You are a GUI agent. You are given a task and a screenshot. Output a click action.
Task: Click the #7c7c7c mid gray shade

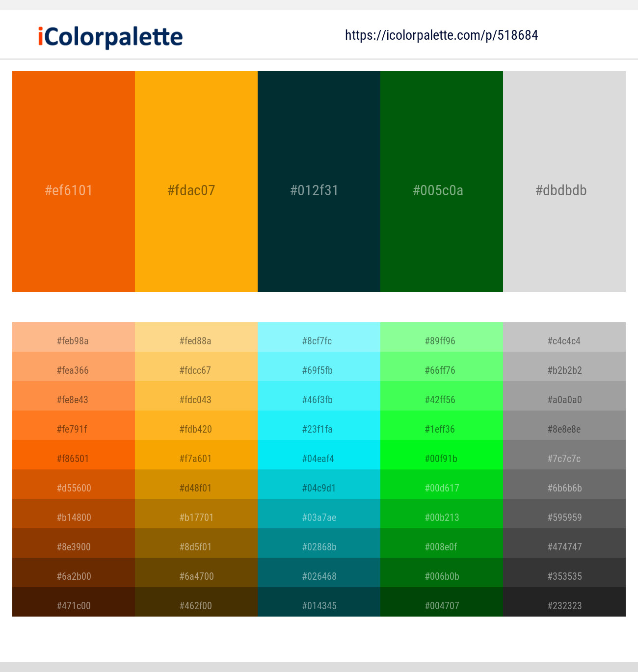tap(564, 455)
